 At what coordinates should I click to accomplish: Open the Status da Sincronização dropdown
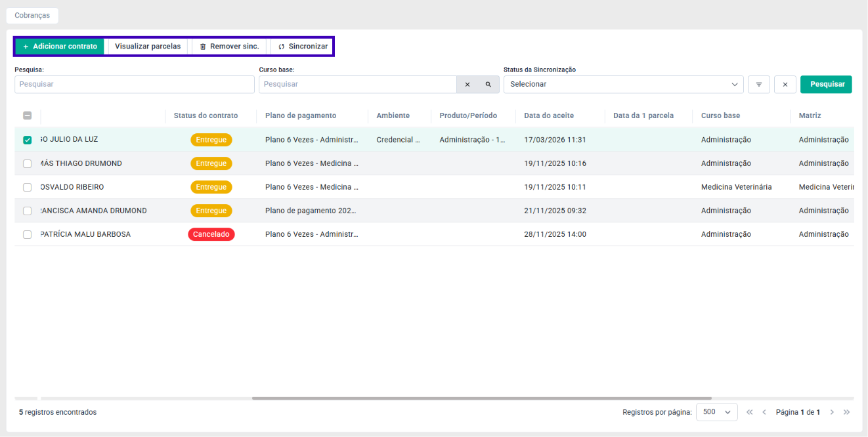(624, 84)
